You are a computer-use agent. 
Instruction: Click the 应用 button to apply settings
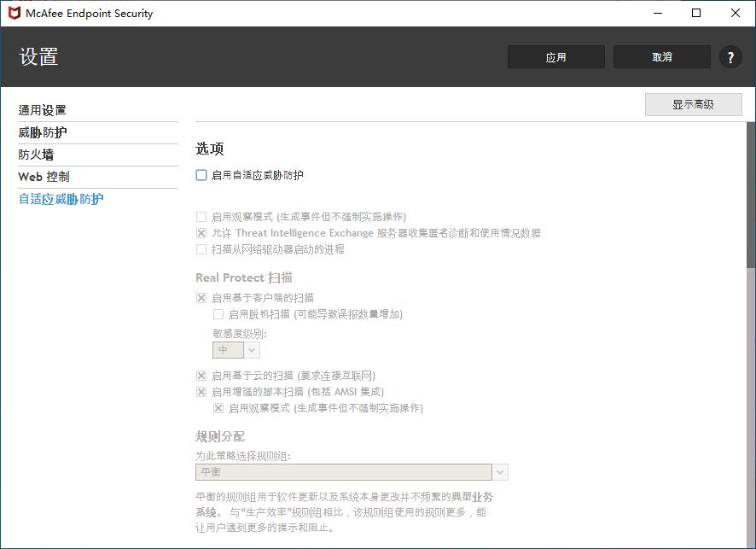coord(555,56)
